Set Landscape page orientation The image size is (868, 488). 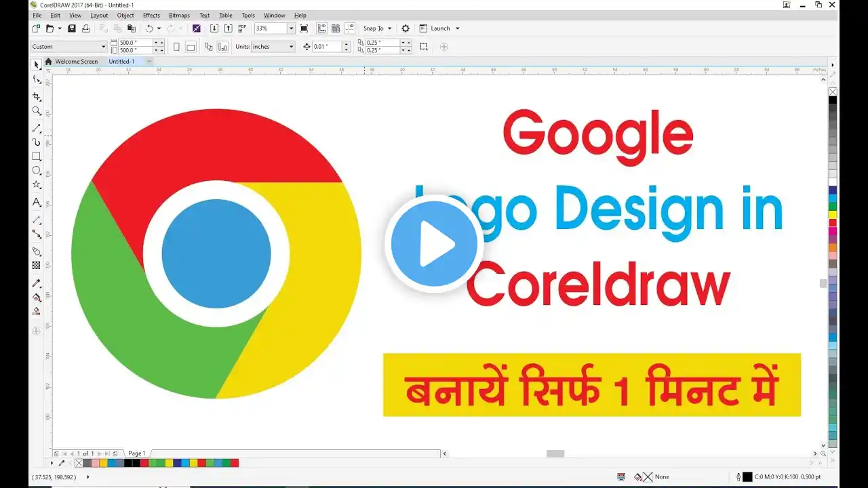191,47
